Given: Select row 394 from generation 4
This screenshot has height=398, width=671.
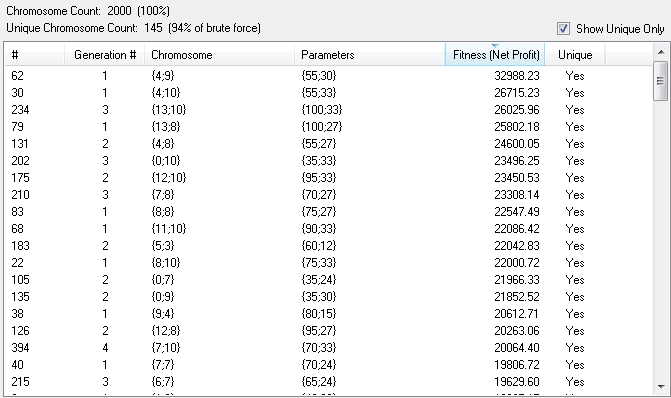Looking at the screenshot, I should coord(329,348).
